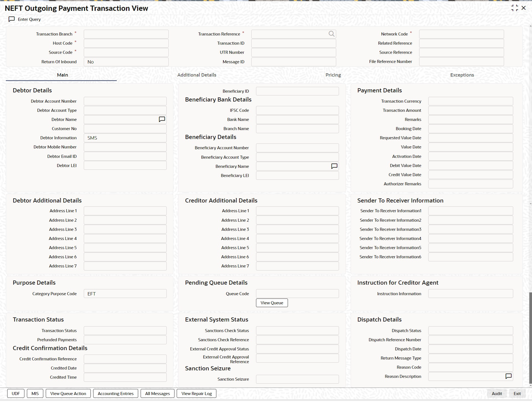
Task: Click into the Host Code field
Action: pos(126,43)
